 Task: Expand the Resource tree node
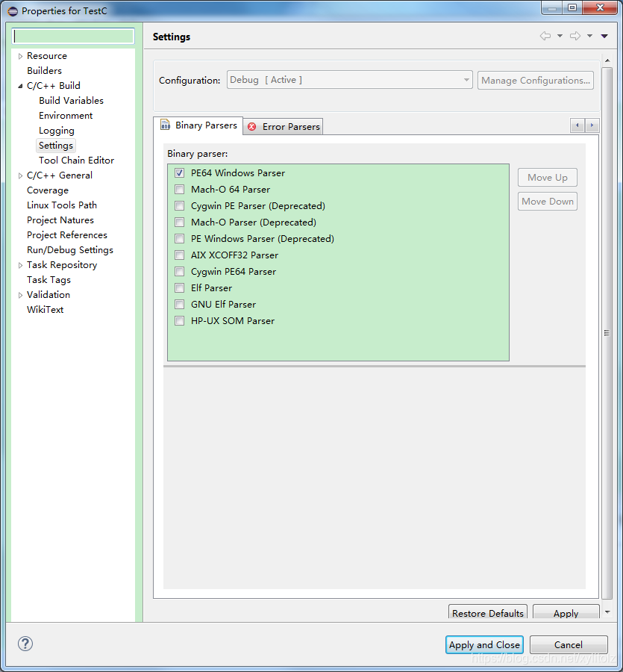click(19, 55)
